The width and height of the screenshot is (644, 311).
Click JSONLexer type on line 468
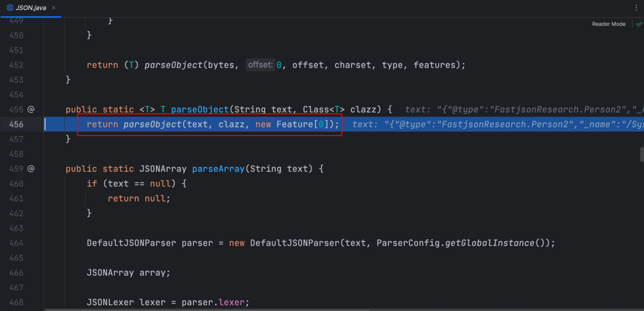(110, 302)
